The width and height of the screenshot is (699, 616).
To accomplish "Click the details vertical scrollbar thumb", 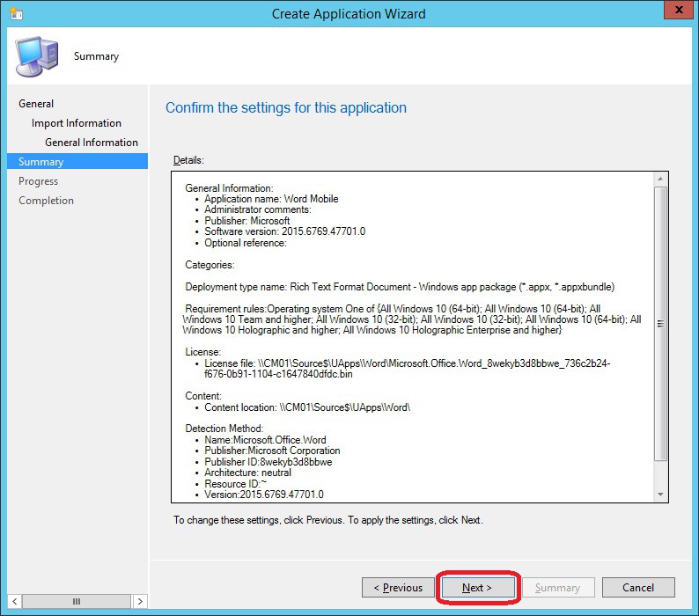I will (660, 324).
